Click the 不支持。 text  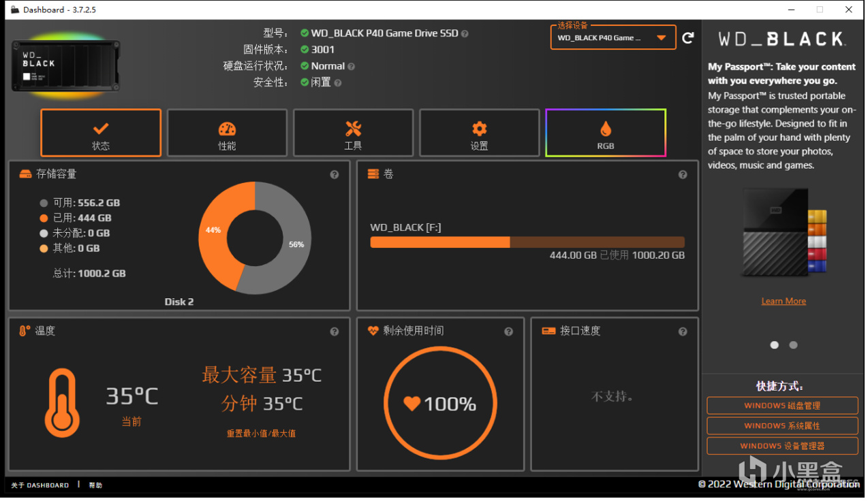(613, 396)
